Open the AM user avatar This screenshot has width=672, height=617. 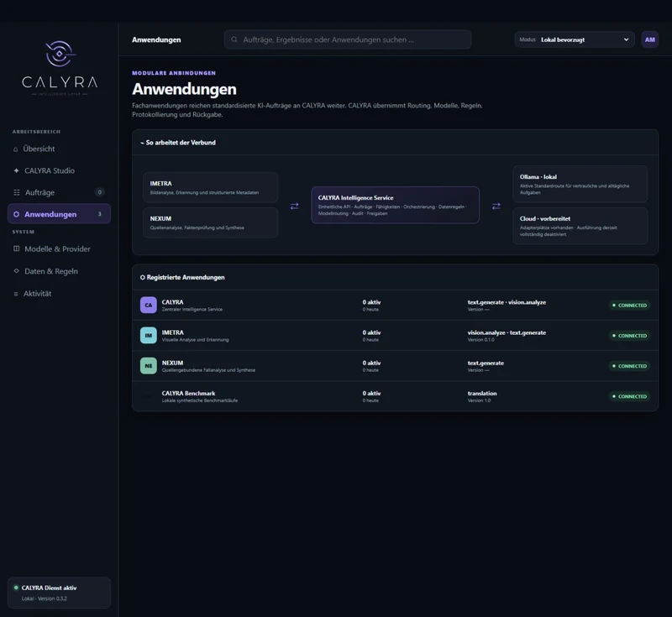(649, 39)
